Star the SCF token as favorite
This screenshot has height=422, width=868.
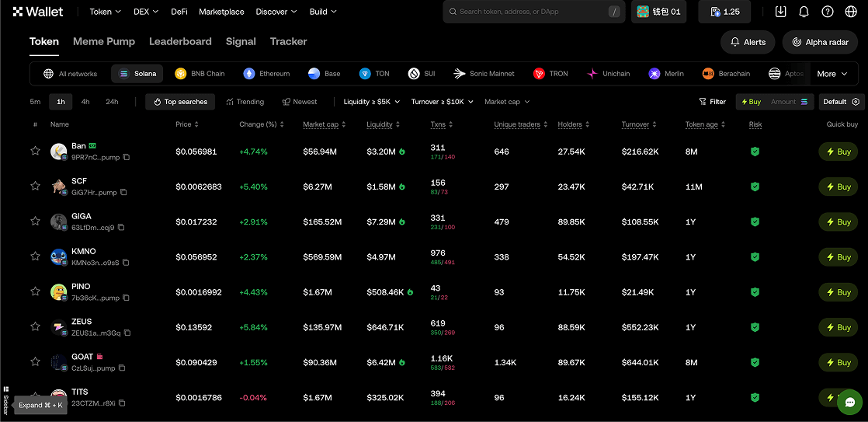pyautogui.click(x=36, y=186)
